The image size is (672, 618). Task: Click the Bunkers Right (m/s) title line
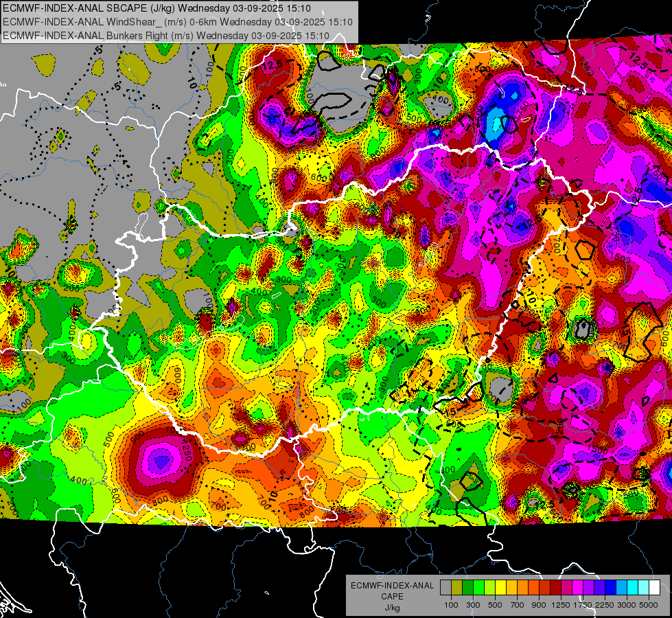pos(166,36)
